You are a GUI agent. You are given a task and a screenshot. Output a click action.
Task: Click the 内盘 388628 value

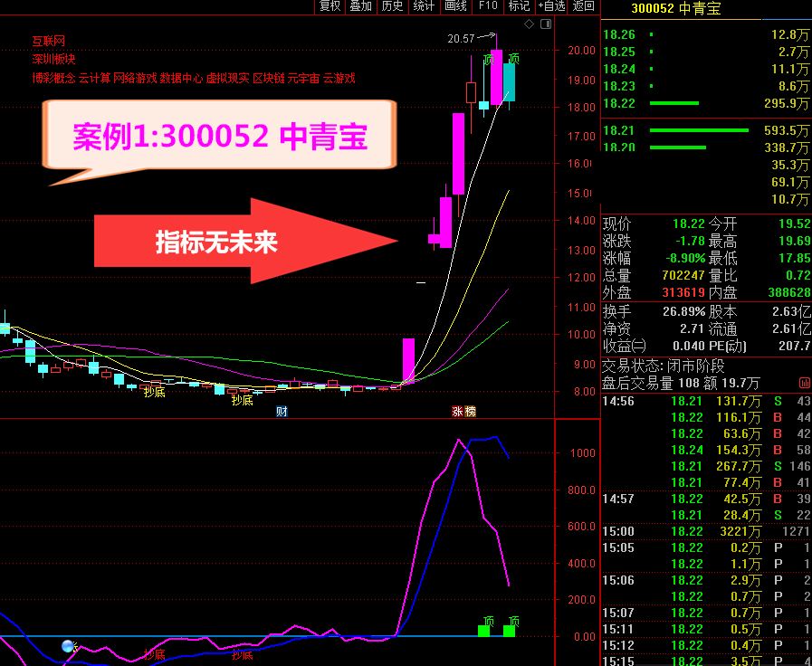pos(789,292)
